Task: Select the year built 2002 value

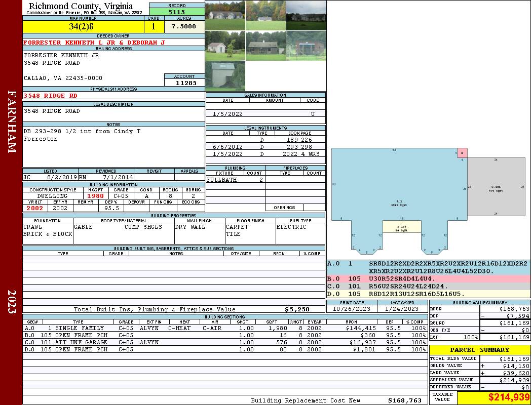Action: [35, 208]
